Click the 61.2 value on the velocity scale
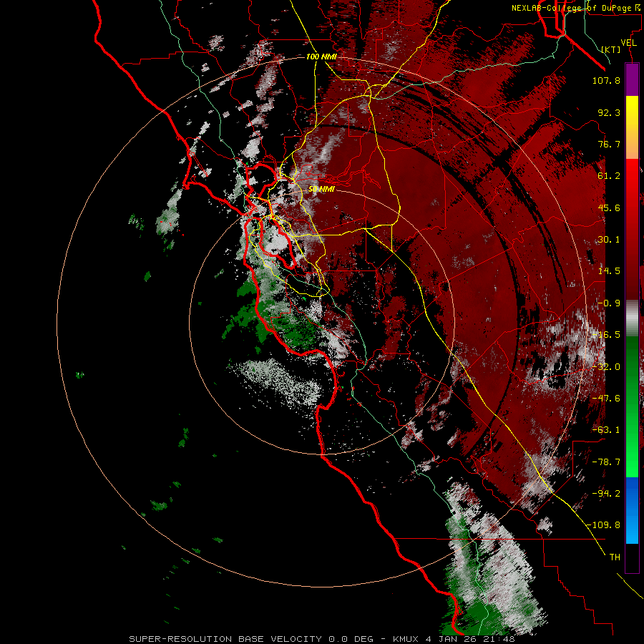The width and height of the screenshot is (644, 644). point(609,176)
